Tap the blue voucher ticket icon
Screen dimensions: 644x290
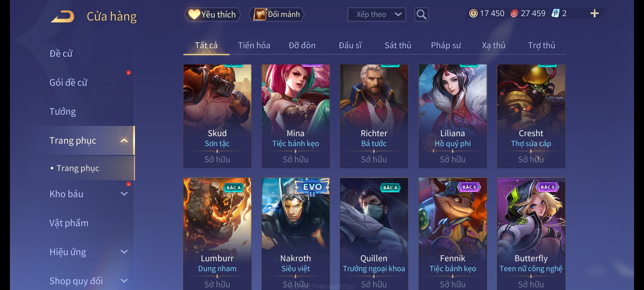click(x=555, y=13)
